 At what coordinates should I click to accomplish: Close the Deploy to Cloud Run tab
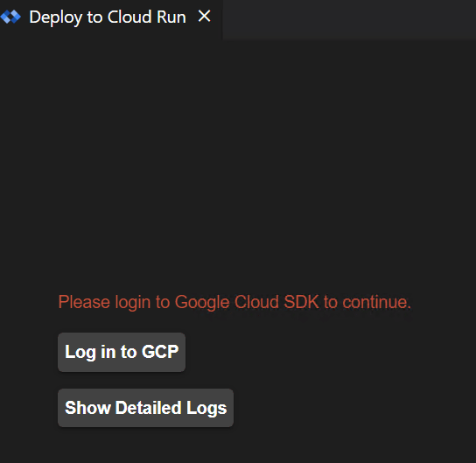point(204,17)
